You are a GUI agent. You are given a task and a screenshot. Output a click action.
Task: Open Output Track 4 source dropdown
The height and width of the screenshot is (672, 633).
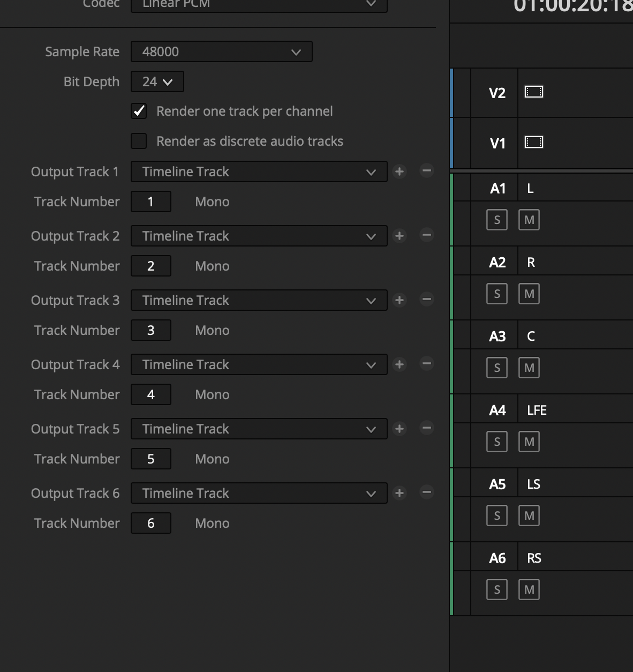[x=259, y=364]
